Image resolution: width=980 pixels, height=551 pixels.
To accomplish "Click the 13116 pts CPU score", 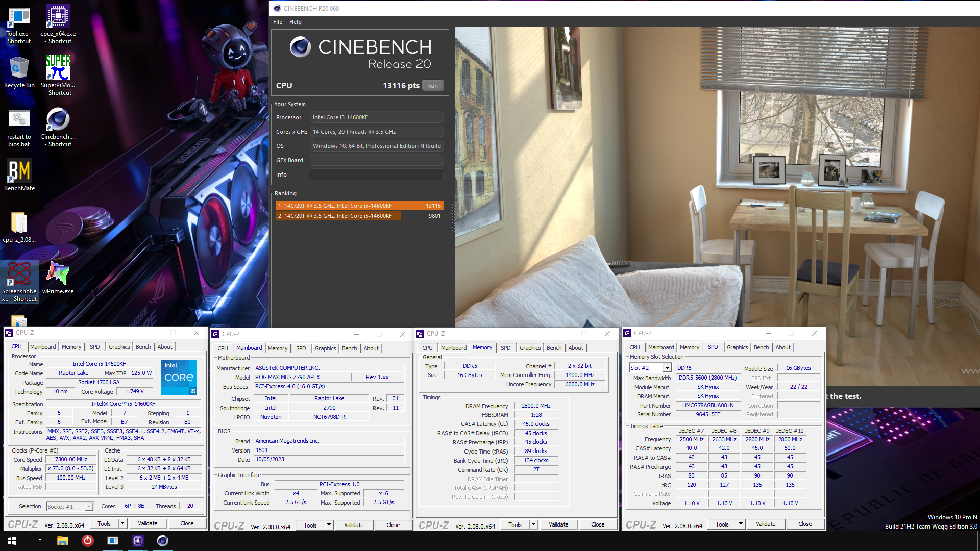I will pyautogui.click(x=401, y=86).
